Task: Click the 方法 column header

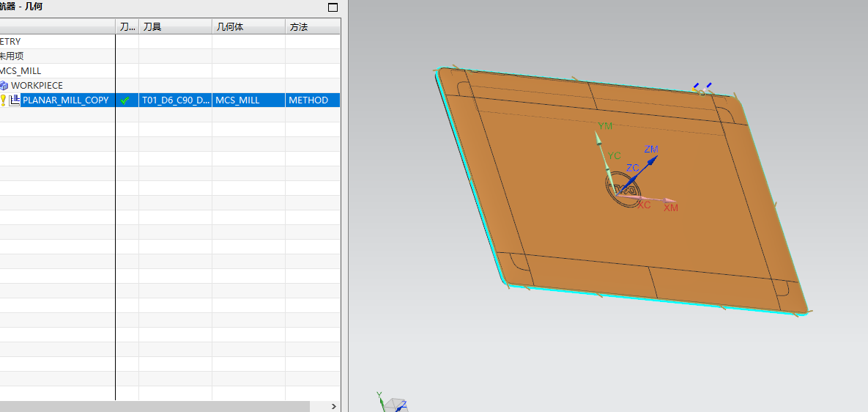Action: 313,26
